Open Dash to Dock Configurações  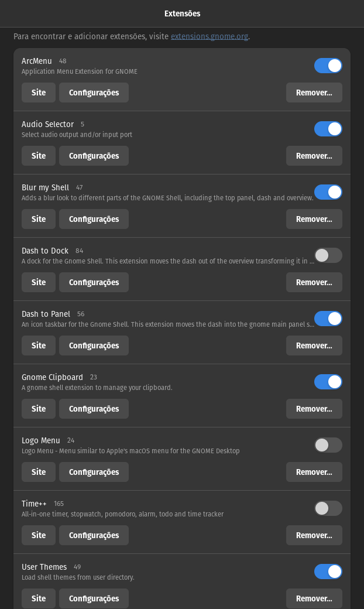[x=94, y=282]
